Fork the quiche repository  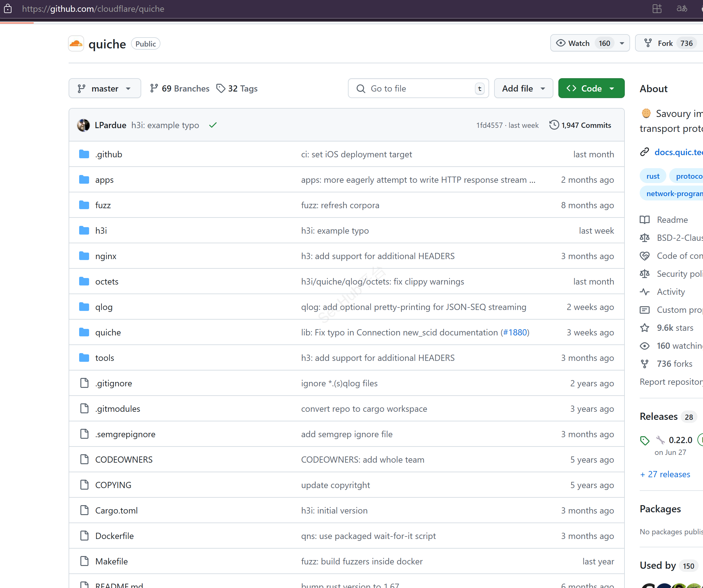665,43
